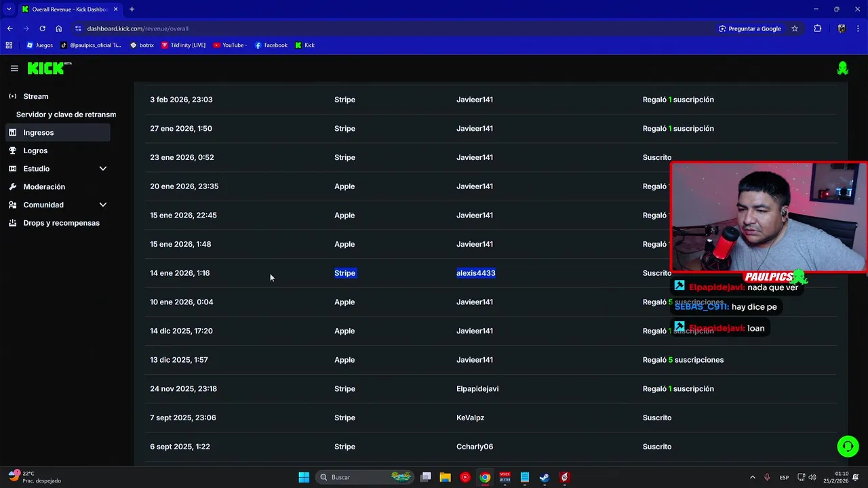Open Voicemeeter on taskbar
The image size is (868, 488).
pyautogui.click(x=505, y=477)
